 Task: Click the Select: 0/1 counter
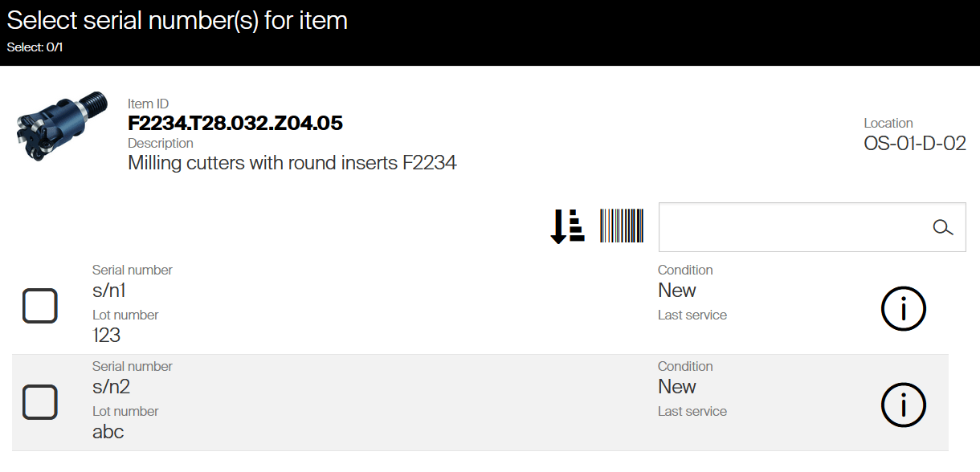35,47
